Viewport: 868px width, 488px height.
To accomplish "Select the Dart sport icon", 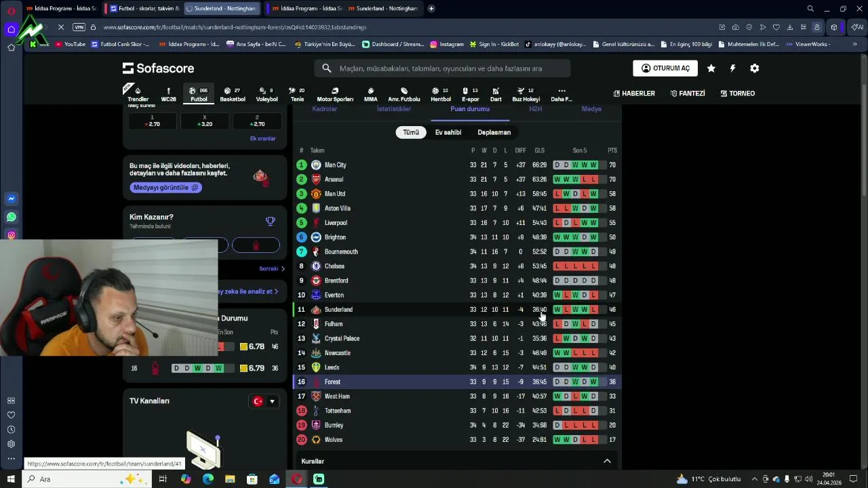I will (x=496, y=94).
